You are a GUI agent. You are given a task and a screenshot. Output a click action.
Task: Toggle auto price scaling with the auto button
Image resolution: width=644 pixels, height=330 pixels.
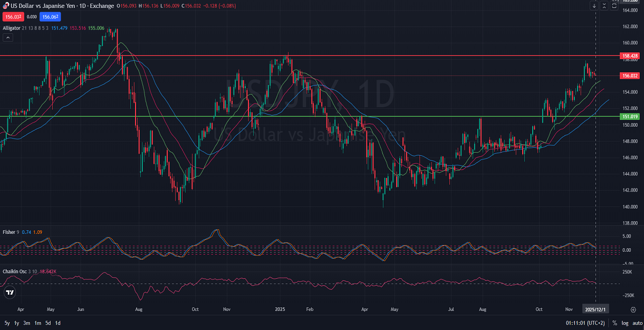636,322
